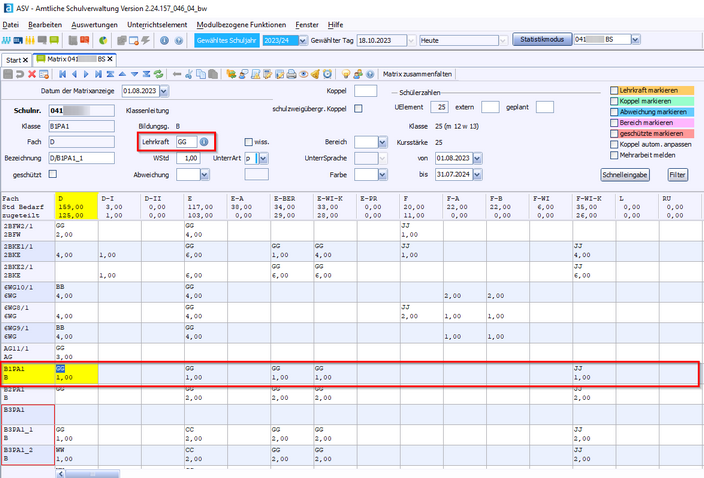
Task: Click the Filter button
Action: pos(678,175)
